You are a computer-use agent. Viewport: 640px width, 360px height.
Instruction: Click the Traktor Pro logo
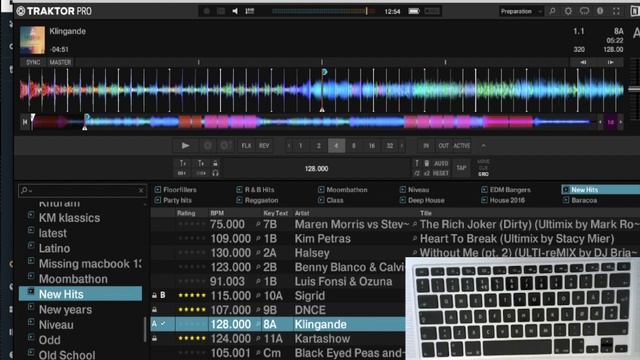click(54, 11)
